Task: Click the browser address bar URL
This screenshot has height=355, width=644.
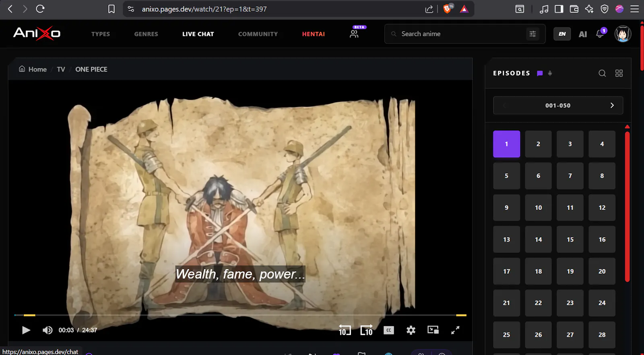Action: 204,9
